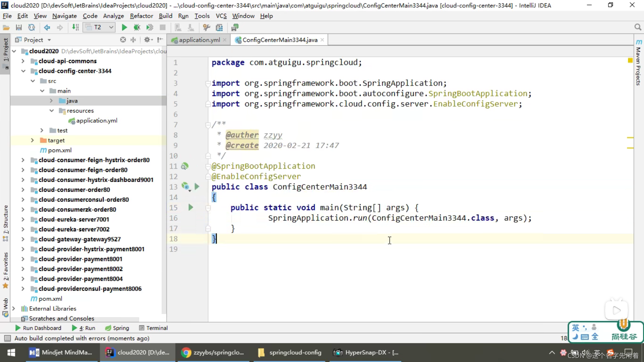Image resolution: width=644 pixels, height=362 pixels.
Task: Open the Favorites side tool window
Action: point(5,270)
